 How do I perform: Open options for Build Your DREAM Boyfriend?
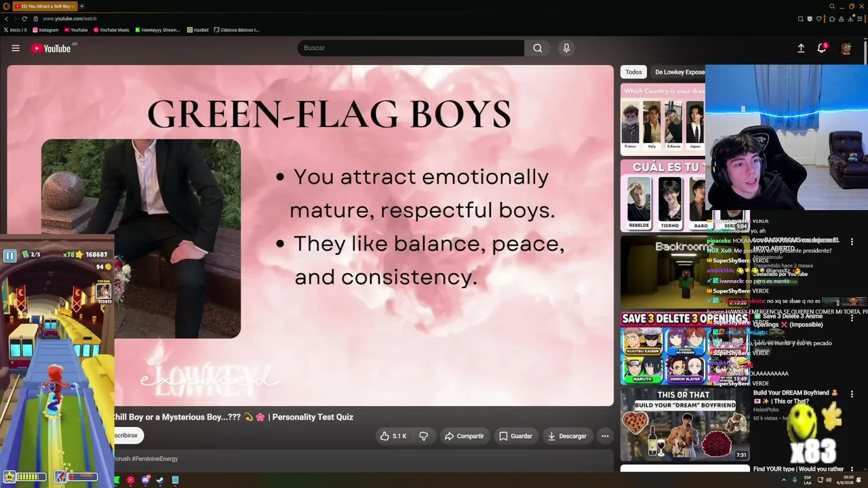pyautogui.click(x=852, y=394)
